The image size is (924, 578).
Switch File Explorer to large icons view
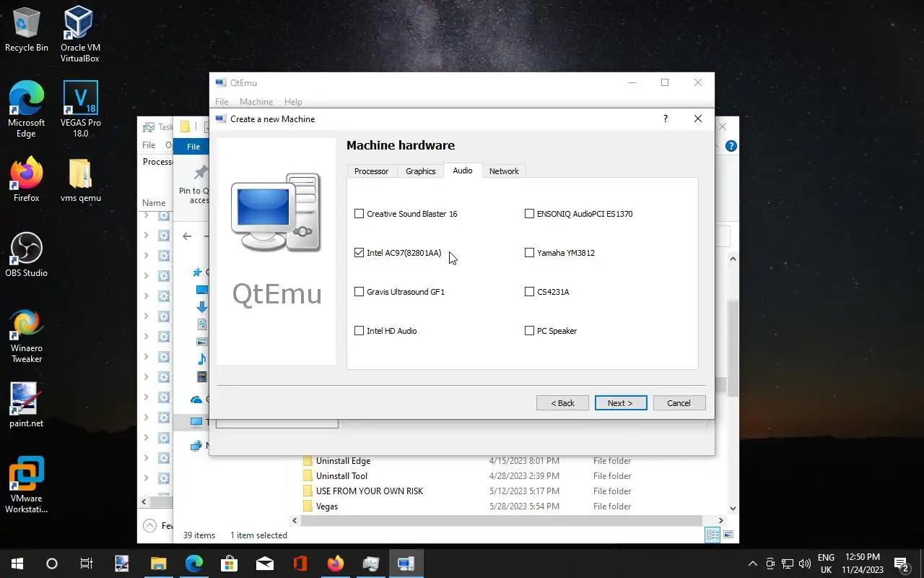728,535
